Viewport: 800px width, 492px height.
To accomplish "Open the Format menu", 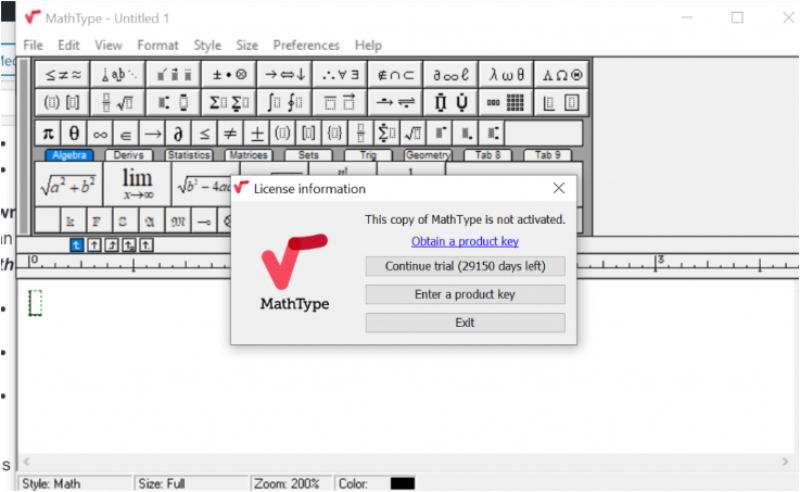I will [158, 45].
